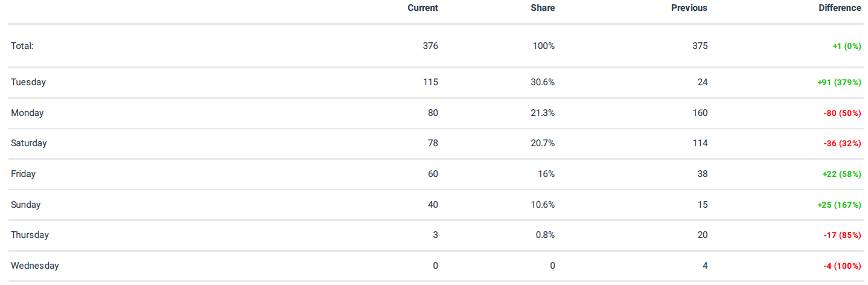This screenshot has width=868, height=285.
Task: Select the Wednesday row label
Action: point(35,266)
